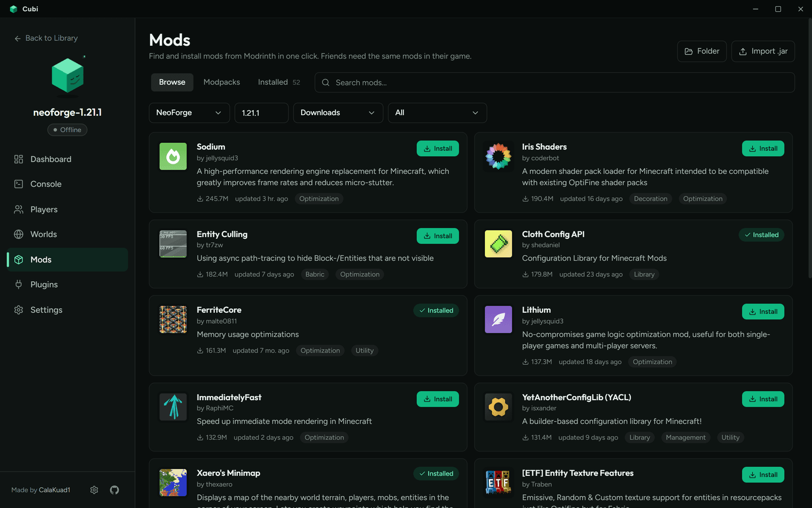The image size is (812, 508).
Task: Focus the Search mods field
Action: coord(555,82)
